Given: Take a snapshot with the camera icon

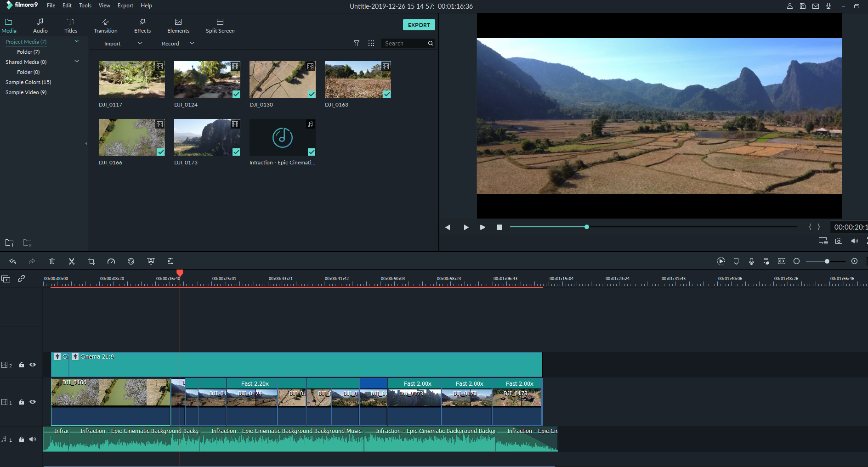Looking at the screenshot, I should pyautogui.click(x=839, y=241).
